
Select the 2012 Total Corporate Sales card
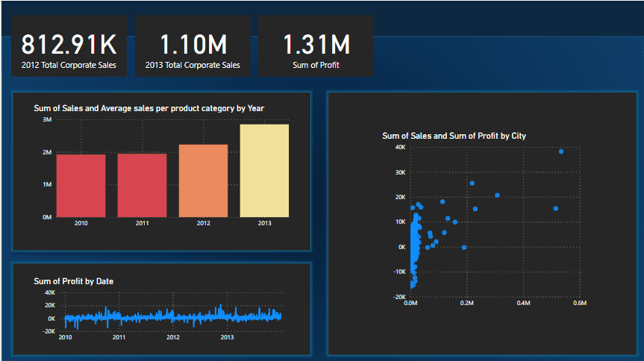click(x=69, y=46)
